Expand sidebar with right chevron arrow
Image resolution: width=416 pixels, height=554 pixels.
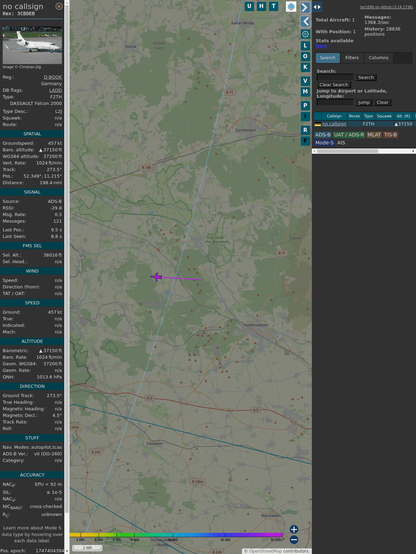point(305,7)
